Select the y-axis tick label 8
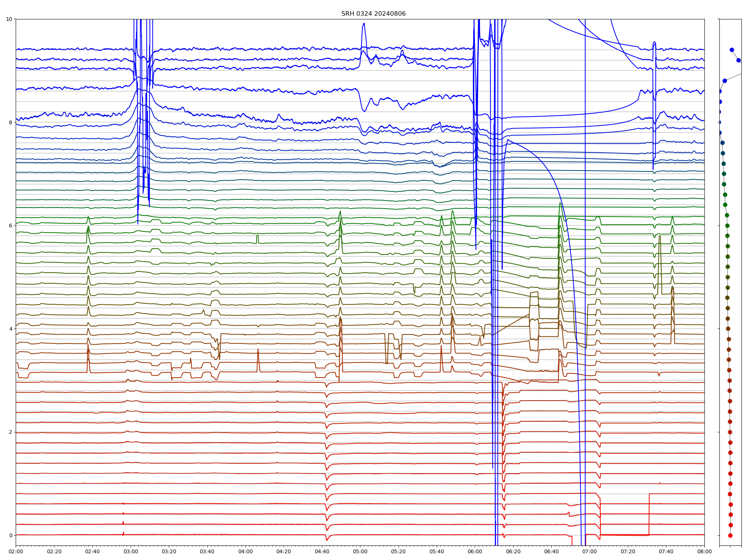Image resolution: width=747 pixels, height=560 pixels. (x=10, y=122)
